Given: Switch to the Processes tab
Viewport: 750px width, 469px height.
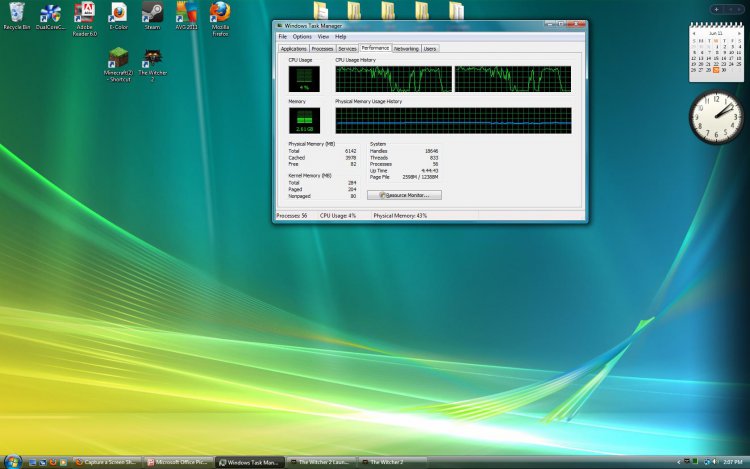Looking at the screenshot, I should tap(322, 49).
